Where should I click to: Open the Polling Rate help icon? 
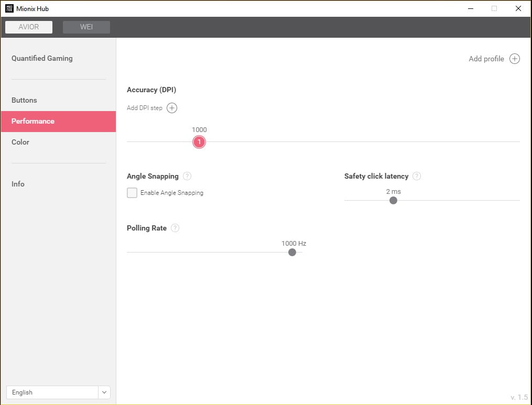point(175,228)
